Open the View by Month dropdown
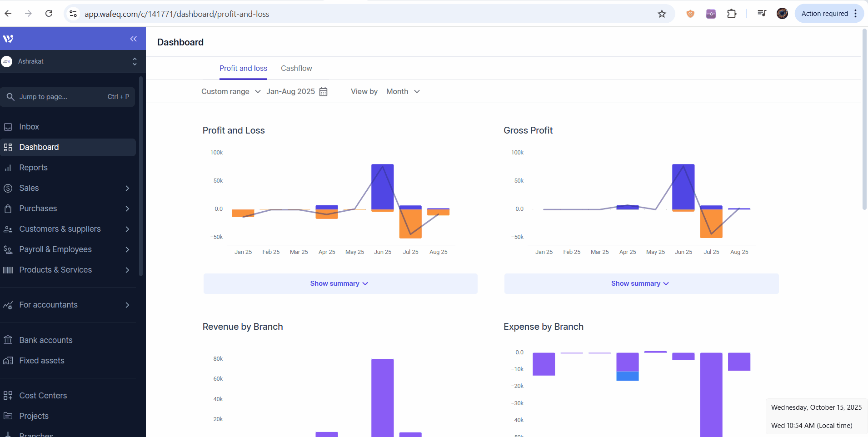 (403, 92)
